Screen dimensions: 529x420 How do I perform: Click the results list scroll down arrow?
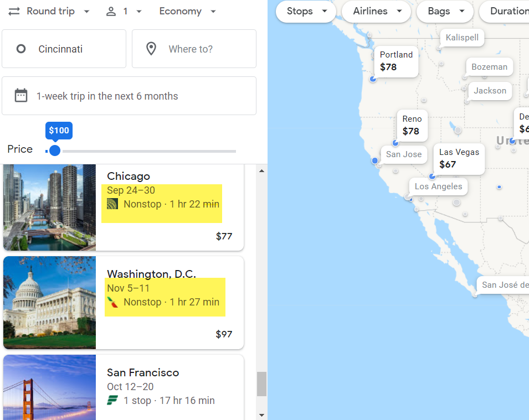pos(261,415)
